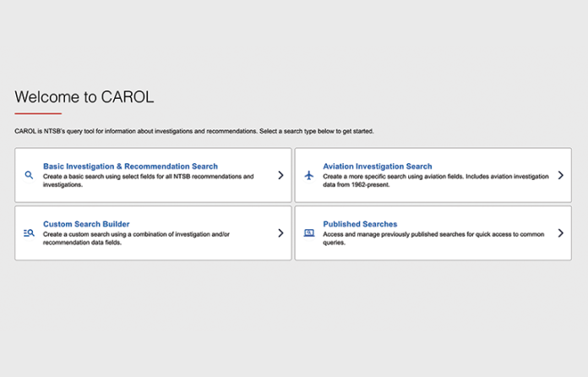Image resolution: width=588 pixels, height=377 pixels.
Task: Click the list-search icon for Custom Search Builder
Action: coord(29,233)
